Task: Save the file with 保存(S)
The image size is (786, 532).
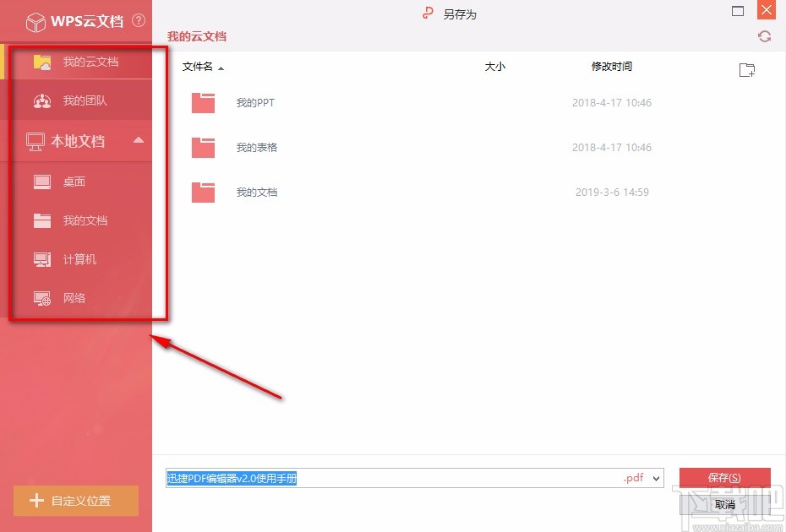Action: point(724,478)
